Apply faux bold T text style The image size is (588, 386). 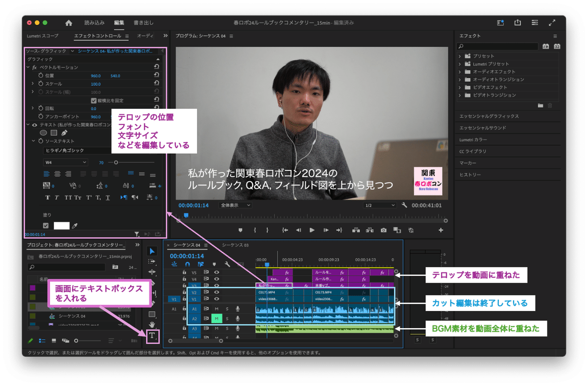pos(48,197)
